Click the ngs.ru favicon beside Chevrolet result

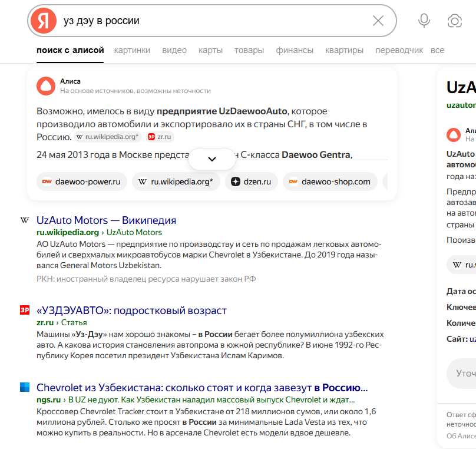click(25, 388)
